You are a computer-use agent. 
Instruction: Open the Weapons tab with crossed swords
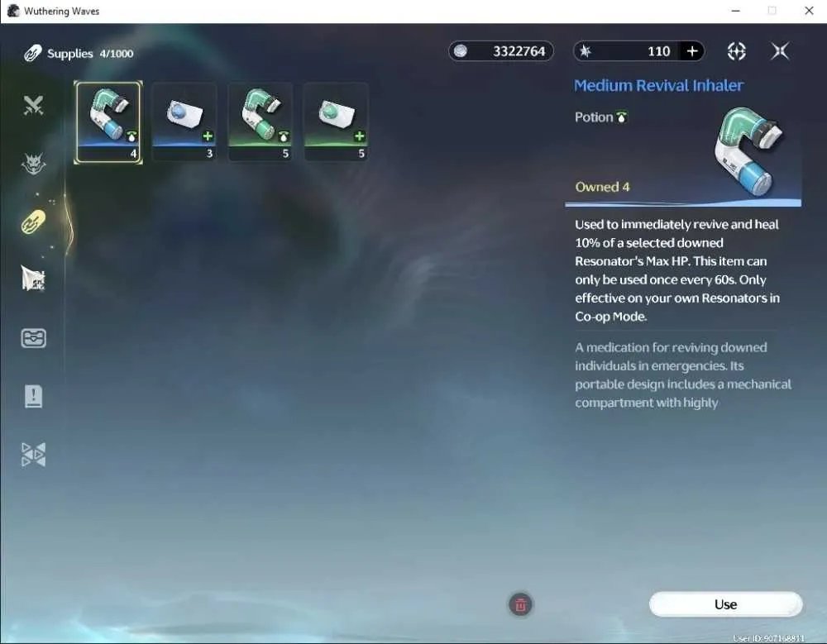pos(33,106)
